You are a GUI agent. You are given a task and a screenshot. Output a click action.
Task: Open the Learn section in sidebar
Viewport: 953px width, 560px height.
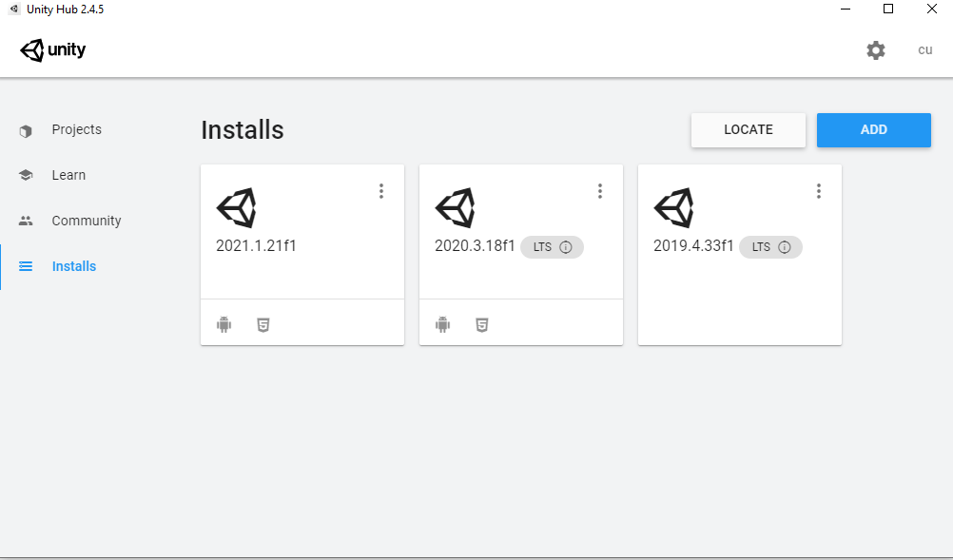68,175
